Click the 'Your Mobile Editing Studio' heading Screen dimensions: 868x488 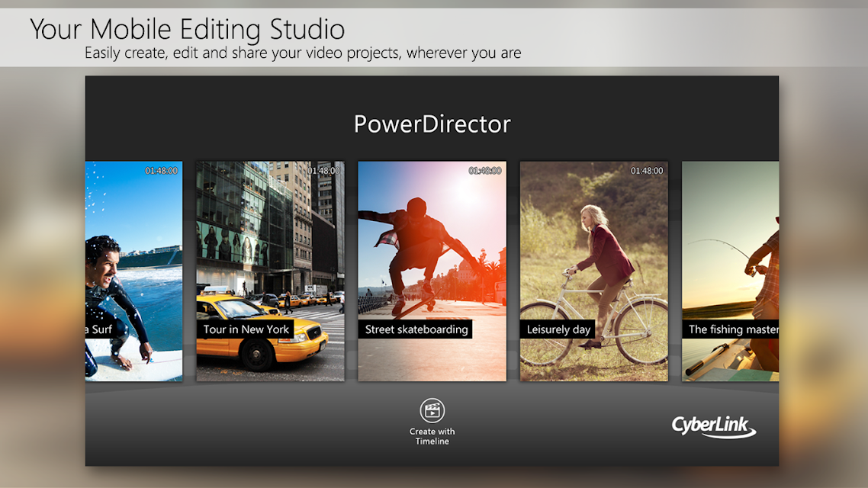click(x=187, y=29)
